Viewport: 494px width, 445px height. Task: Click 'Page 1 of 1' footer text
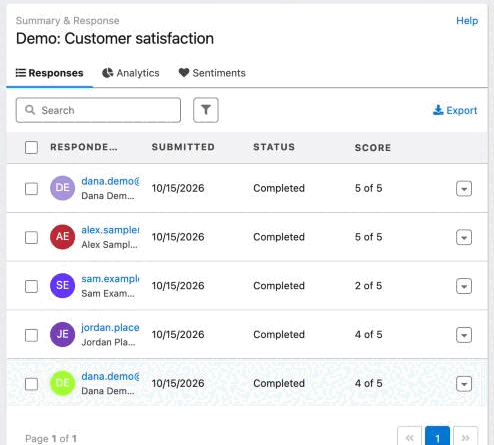coord(51,438)
